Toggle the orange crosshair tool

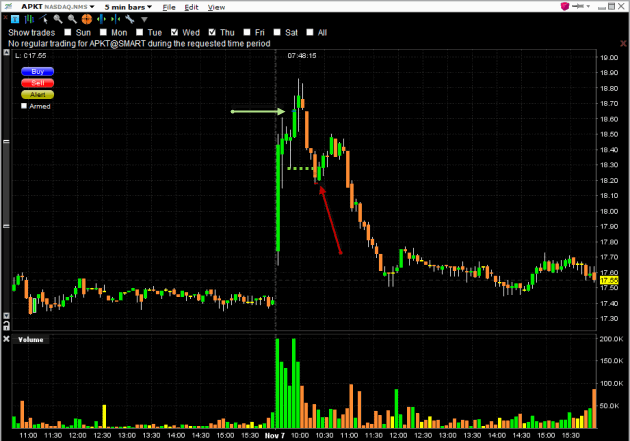tap(87, 19)
